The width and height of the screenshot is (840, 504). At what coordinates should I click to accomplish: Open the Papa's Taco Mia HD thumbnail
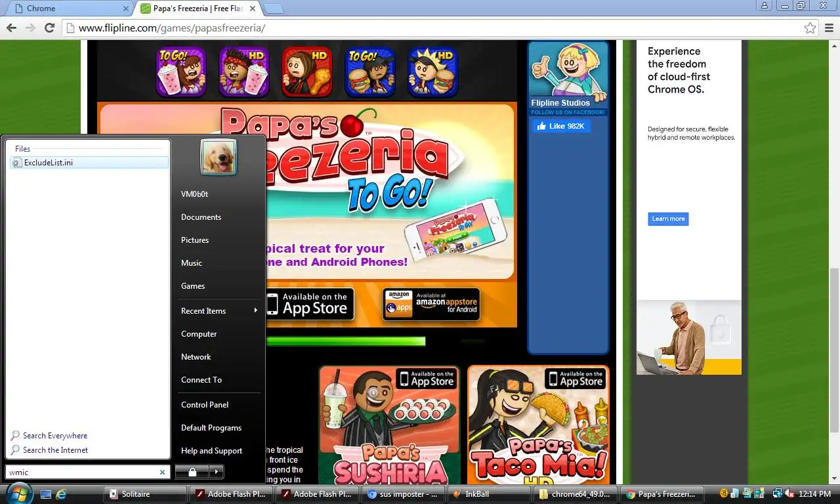[x=538, y=425]
